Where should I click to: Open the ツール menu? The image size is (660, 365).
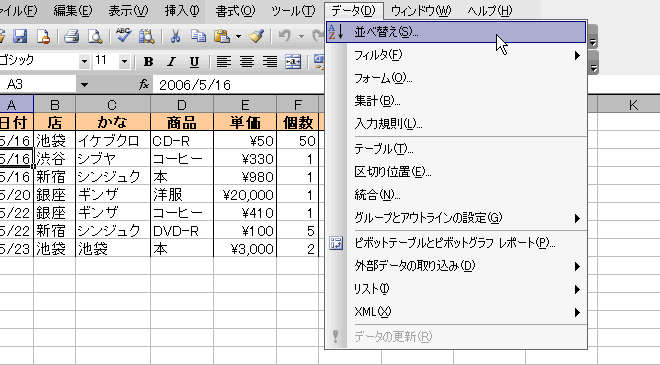[x=293, y=11]
